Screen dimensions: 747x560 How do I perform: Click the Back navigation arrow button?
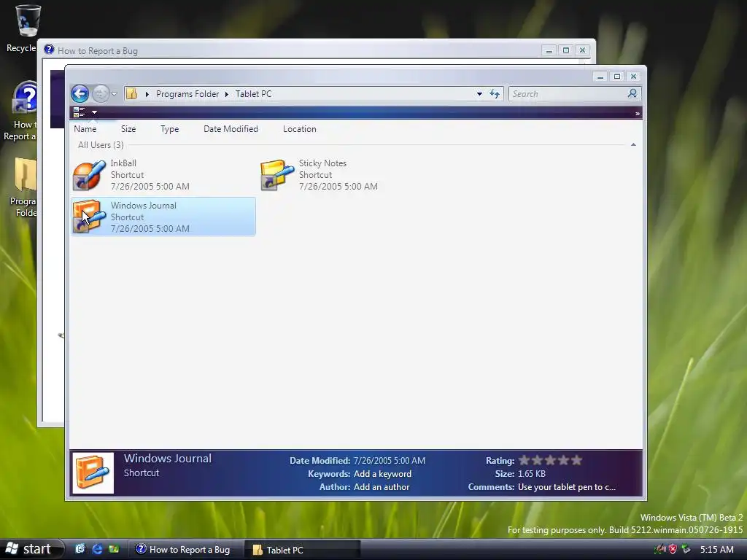click(80, 93)
